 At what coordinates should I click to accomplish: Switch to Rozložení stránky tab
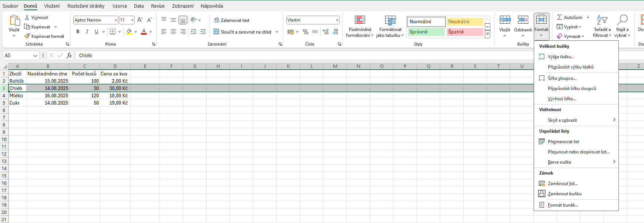tap(86, 6)
